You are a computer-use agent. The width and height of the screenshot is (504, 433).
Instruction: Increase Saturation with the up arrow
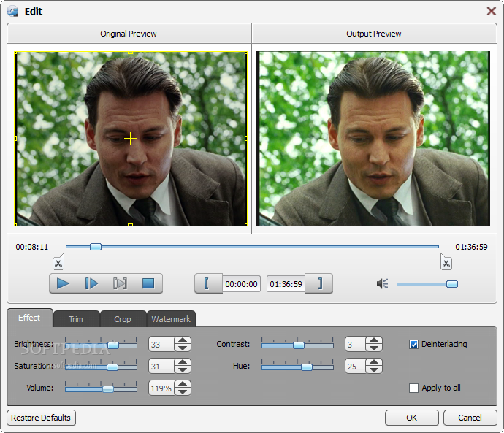click(183, 362)
